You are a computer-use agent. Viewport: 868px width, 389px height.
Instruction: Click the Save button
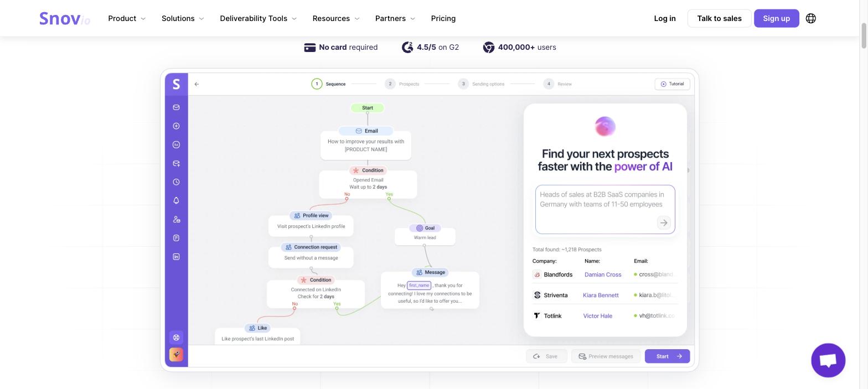point(546,356)
